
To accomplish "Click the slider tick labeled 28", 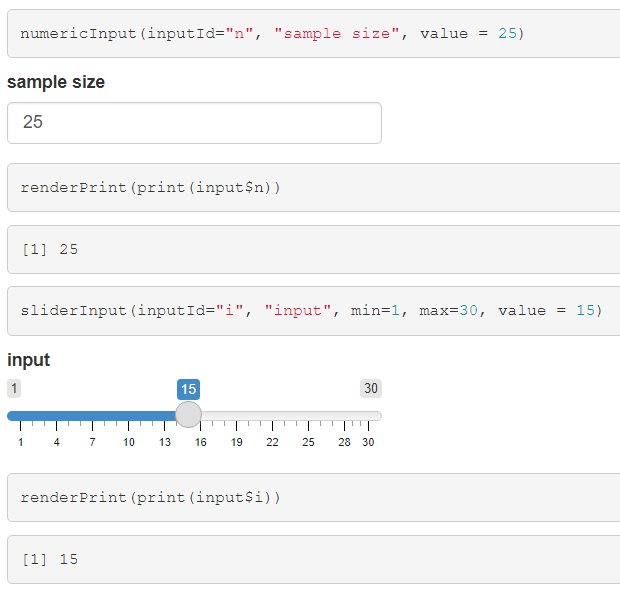I will coord(344,442).
